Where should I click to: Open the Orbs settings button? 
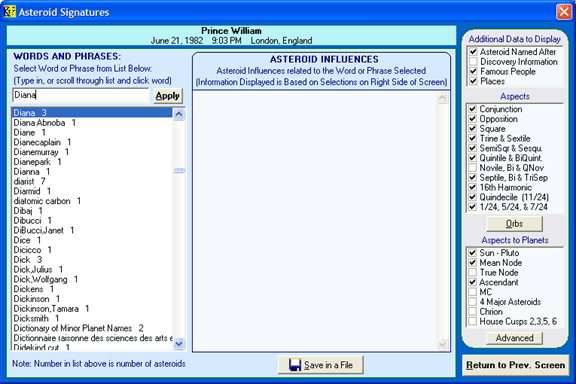(514, 224)
